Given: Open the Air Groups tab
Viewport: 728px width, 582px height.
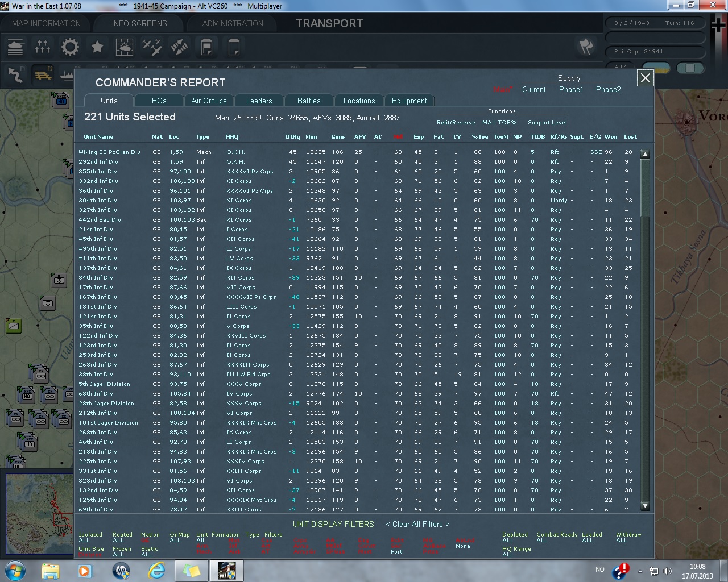Looking at the screenshot, I should coord(209,101).
